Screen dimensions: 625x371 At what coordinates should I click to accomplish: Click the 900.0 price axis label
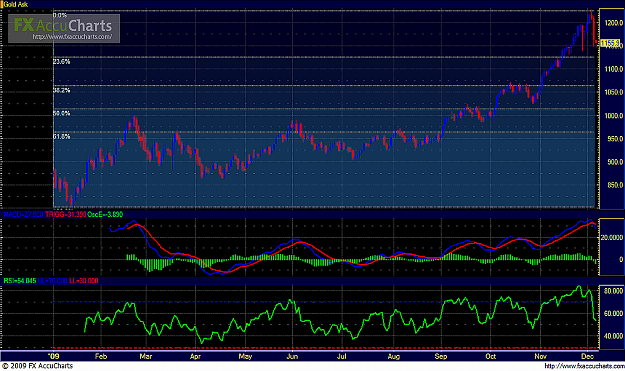point(615,162)
